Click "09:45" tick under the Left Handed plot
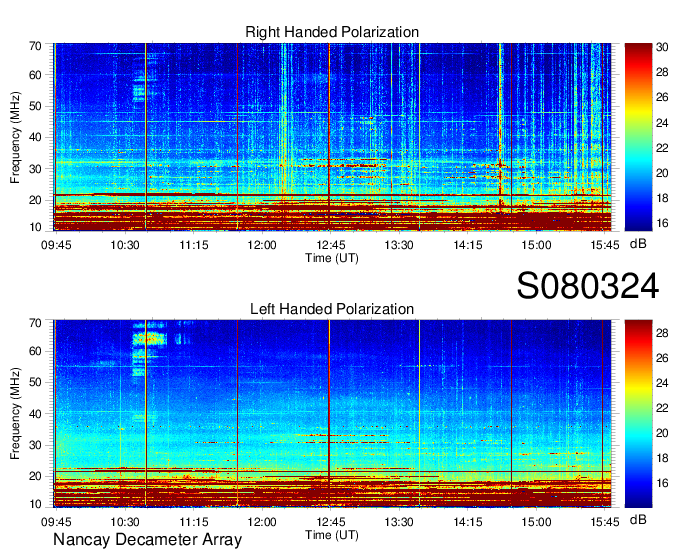Image resolution: width=680 pixels, height=552 pixels. (x=56, y=522)
